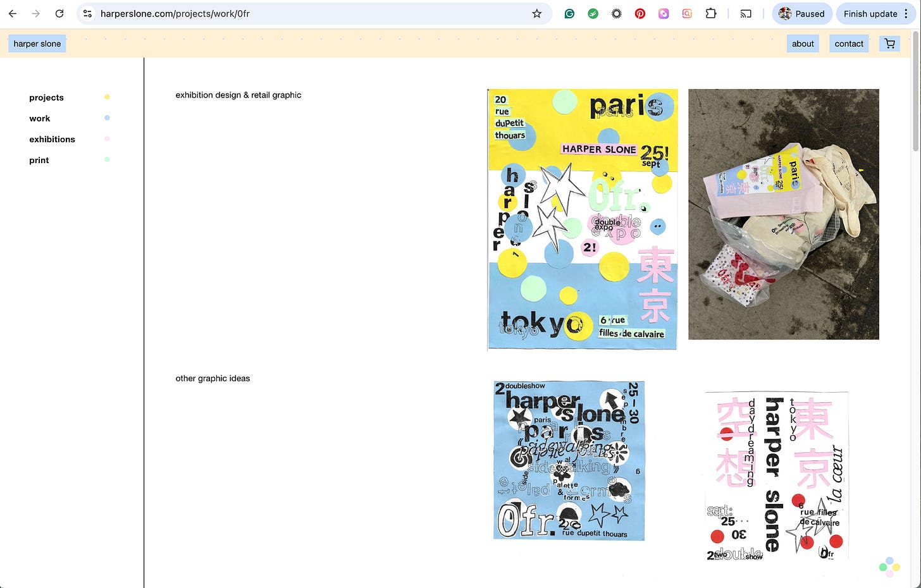Image resolution: width=921 pixels, height=588 pixels.
Task: Open the black sunburst extension icon
Action: [617, 13]
